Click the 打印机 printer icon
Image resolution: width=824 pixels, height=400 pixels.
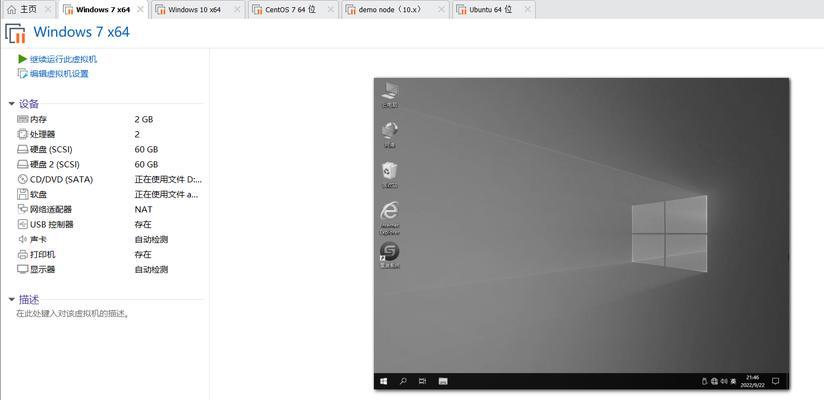[x=23, y=254]
